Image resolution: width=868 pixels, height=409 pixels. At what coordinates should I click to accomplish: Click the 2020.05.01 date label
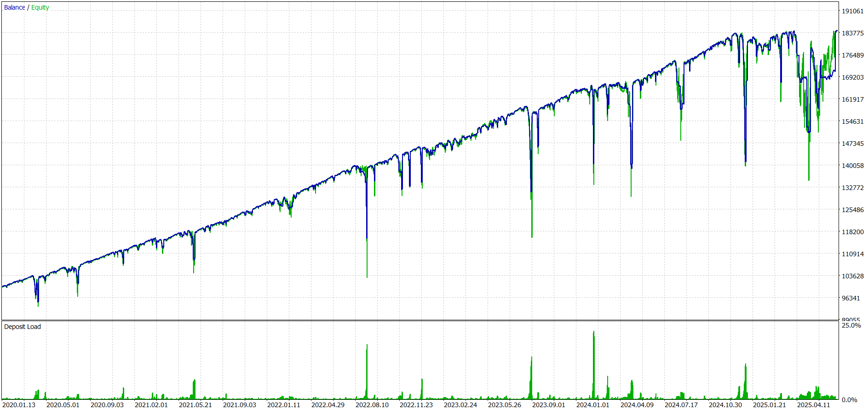[x=63, y=405]
